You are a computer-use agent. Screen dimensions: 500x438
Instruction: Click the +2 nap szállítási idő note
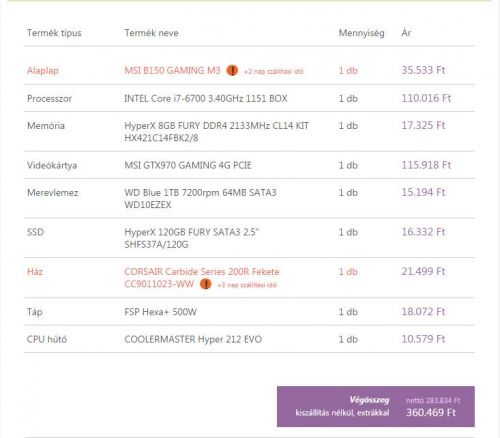click(x=274, y=71)
